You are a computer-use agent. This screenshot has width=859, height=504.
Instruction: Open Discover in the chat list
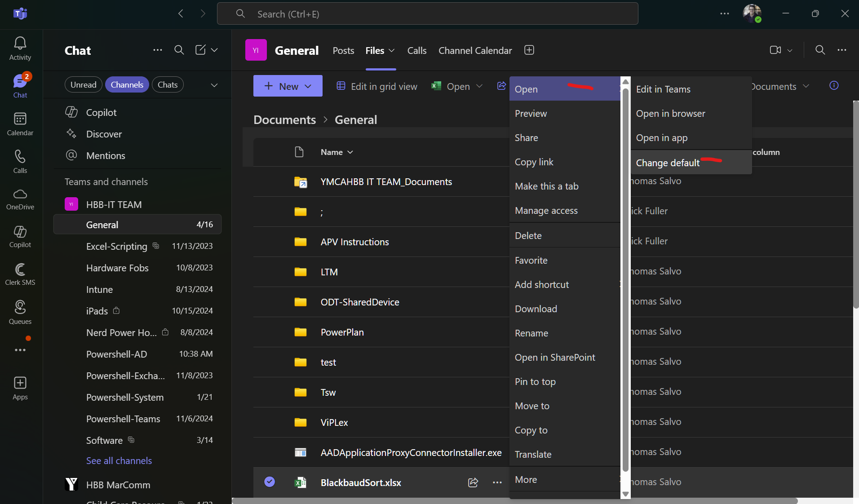[x=137, y=134]
